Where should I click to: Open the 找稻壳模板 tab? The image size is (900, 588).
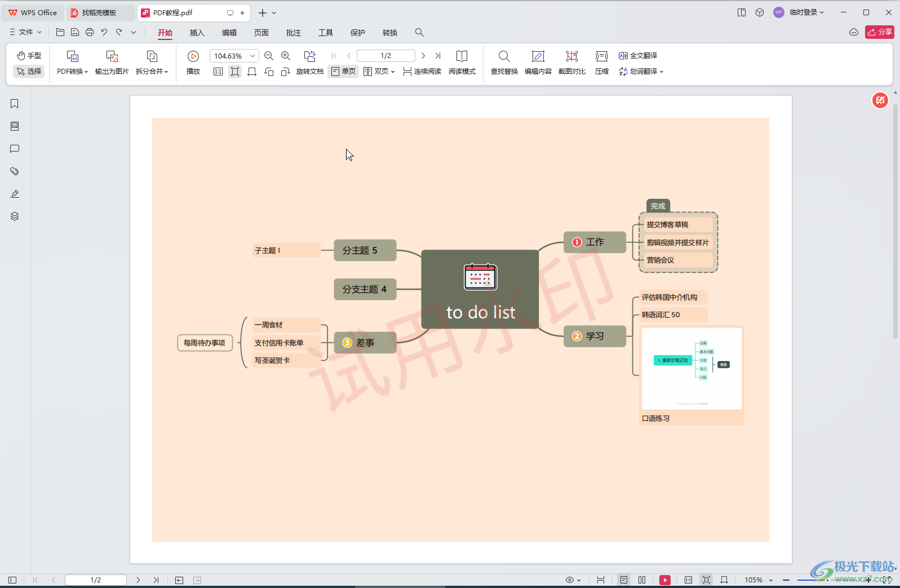(x=99, y=12)
